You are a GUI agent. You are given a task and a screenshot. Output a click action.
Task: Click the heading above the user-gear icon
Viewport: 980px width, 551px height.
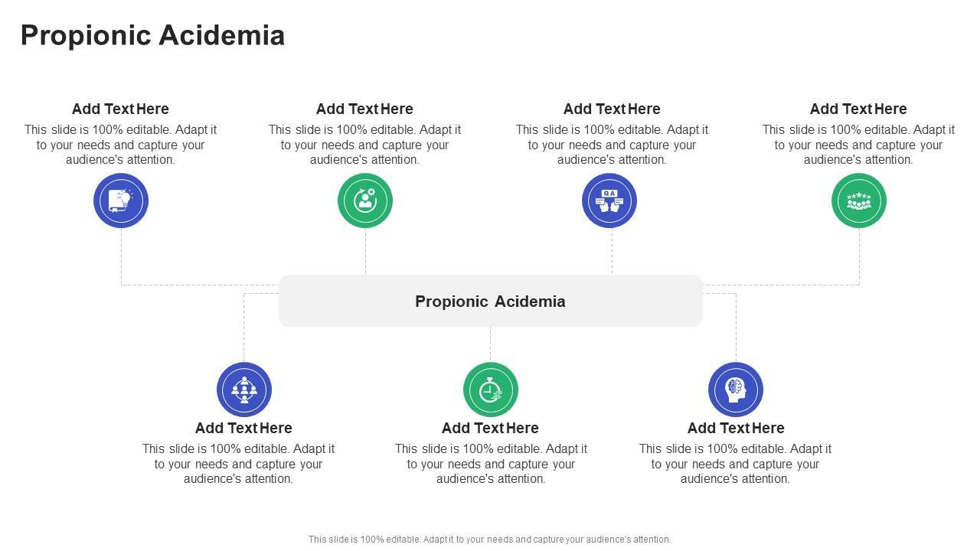click(364, 109)
